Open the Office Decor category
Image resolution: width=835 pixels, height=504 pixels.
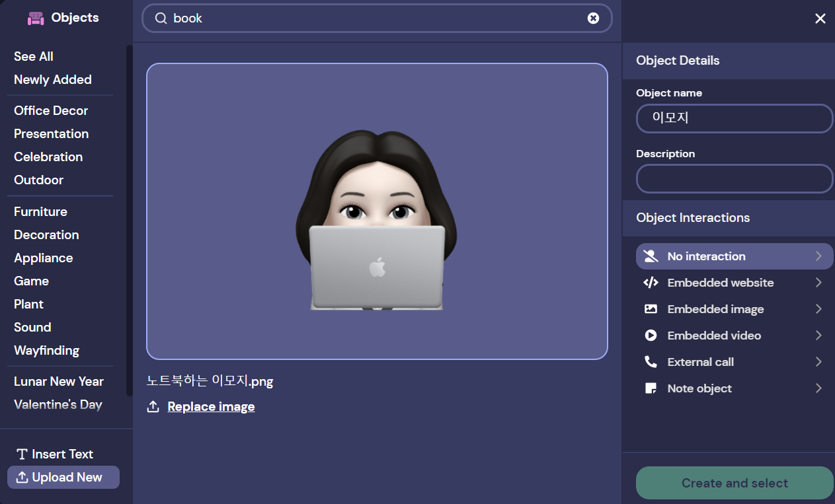(x=51, y=110)
